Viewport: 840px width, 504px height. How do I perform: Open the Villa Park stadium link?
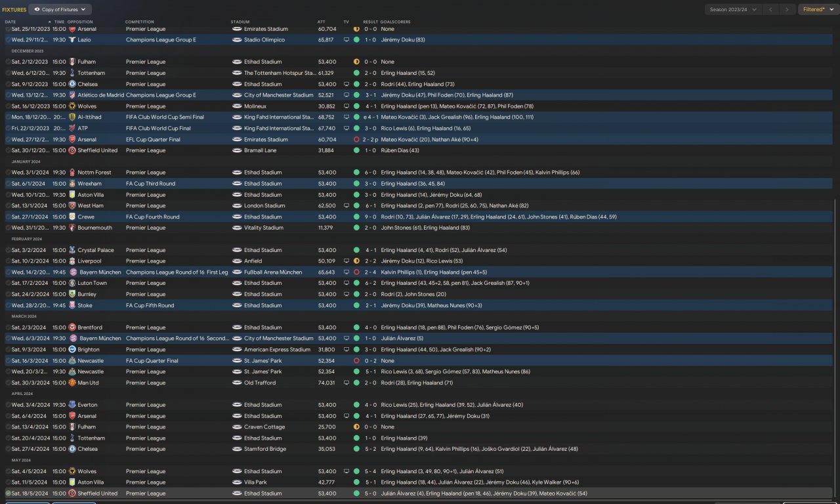pos(257,482)
